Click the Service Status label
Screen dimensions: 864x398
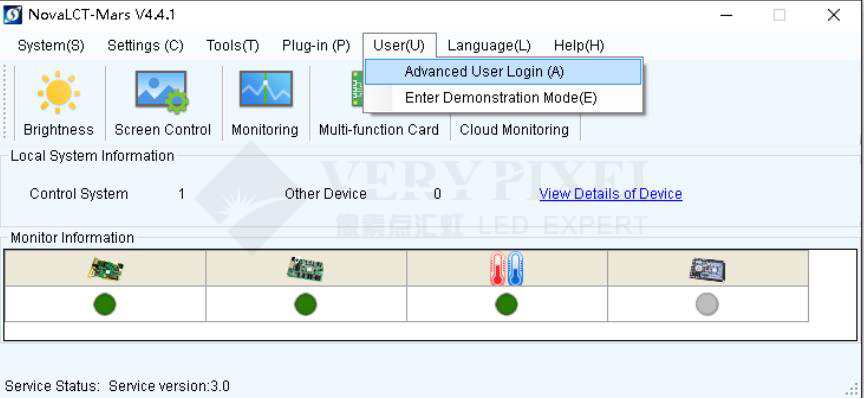click(x=53, y=386)
